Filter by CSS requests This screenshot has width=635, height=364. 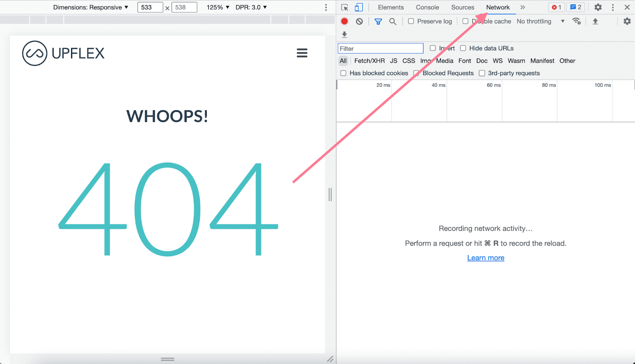[409, 61]
